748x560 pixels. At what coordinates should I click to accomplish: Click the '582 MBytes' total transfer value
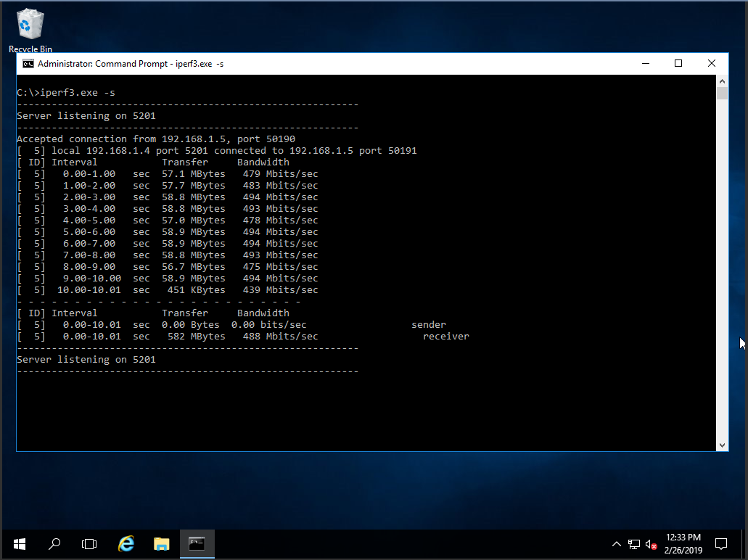click(196, 337)
